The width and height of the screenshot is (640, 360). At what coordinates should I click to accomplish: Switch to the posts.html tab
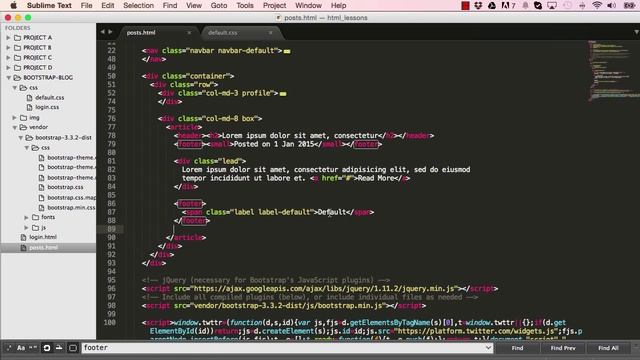[x=141, y=33]
